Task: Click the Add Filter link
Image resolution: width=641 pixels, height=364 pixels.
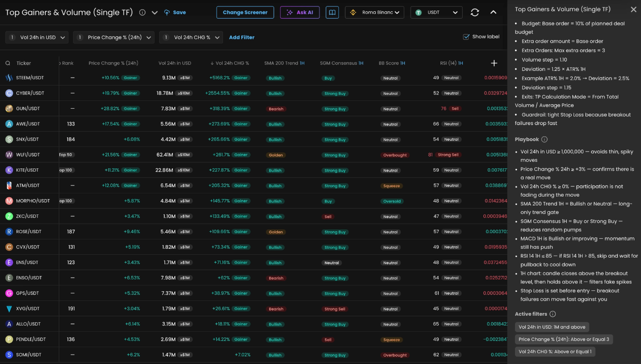Action: point(242,37)
